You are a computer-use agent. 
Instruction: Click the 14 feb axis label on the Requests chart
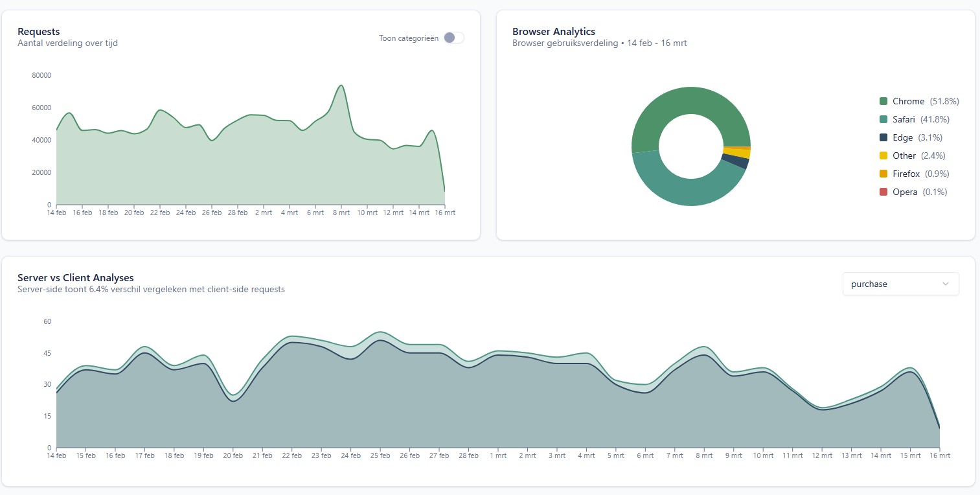[x=55, y=212]
